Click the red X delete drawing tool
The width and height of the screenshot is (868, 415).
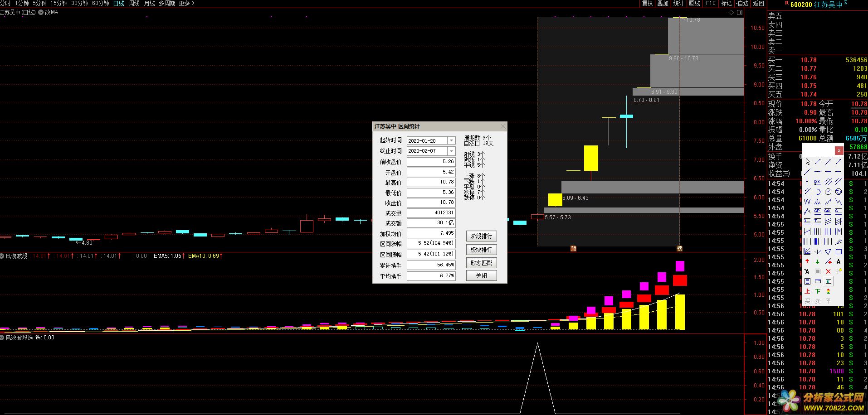pyautogui.click(x=828, y=271)
